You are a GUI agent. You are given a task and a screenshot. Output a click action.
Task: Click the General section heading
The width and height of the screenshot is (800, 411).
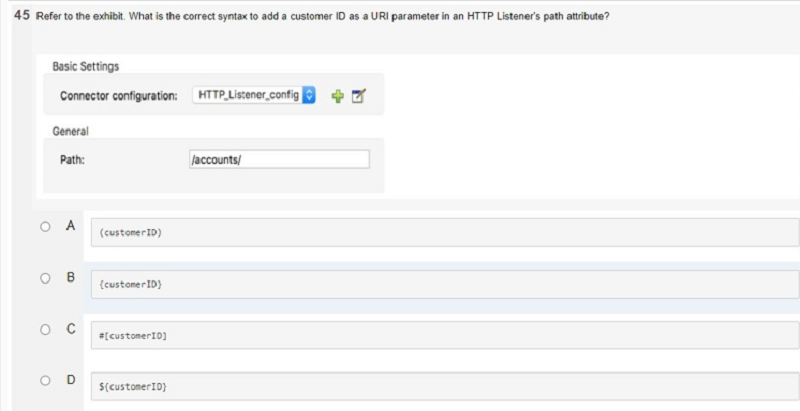click(70, 132)
